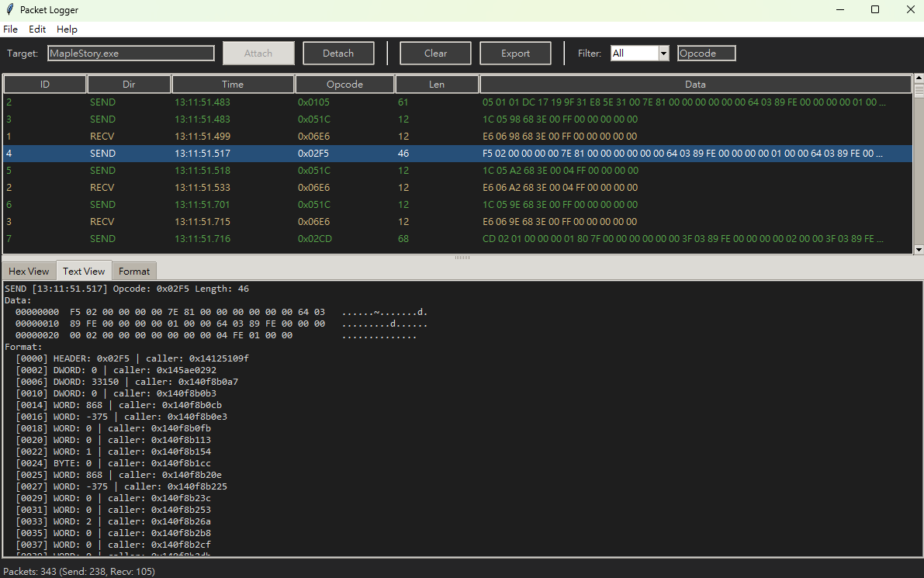Image resolution: width=924 pixels, height=578 pixels.
Task: Select SEND packet at time 13:11:51.483 opcode 0x051C
Action: point(458,119)
